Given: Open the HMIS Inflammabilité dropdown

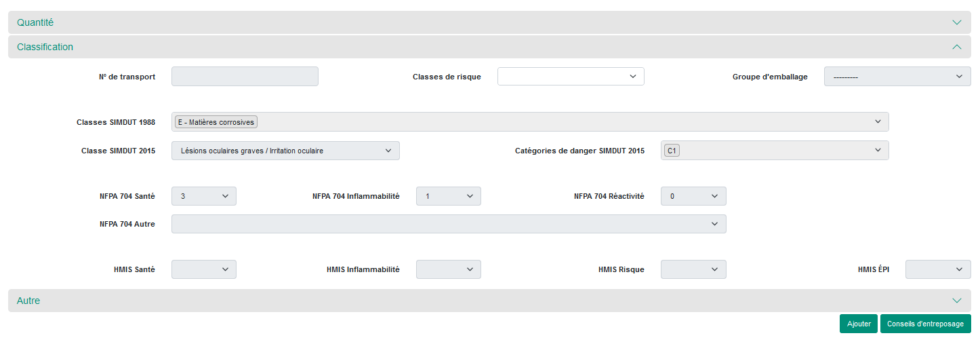Looking at the screenshot, I should [449, 269].
